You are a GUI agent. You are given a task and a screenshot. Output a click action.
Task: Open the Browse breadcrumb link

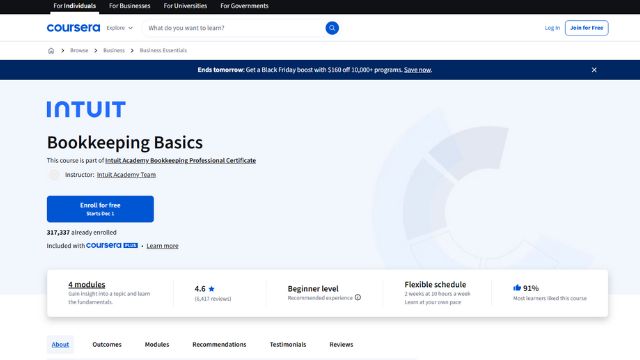pos(79,51)
